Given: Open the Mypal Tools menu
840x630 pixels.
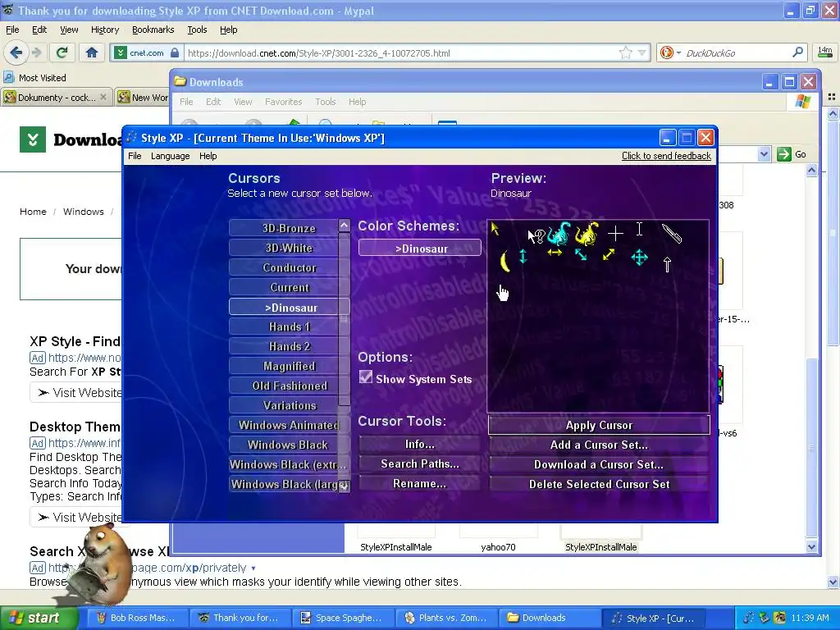Looking at the screenshot, I should tap(197, 30).
